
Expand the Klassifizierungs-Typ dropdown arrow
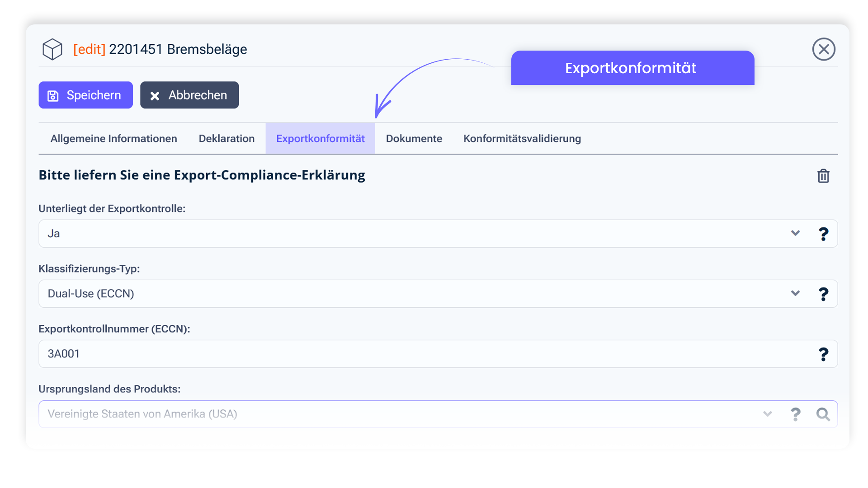click(795, 293)
